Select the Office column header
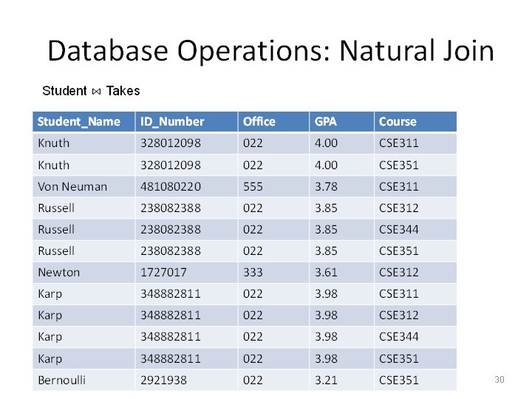532x399 pixels. (273, 121)
